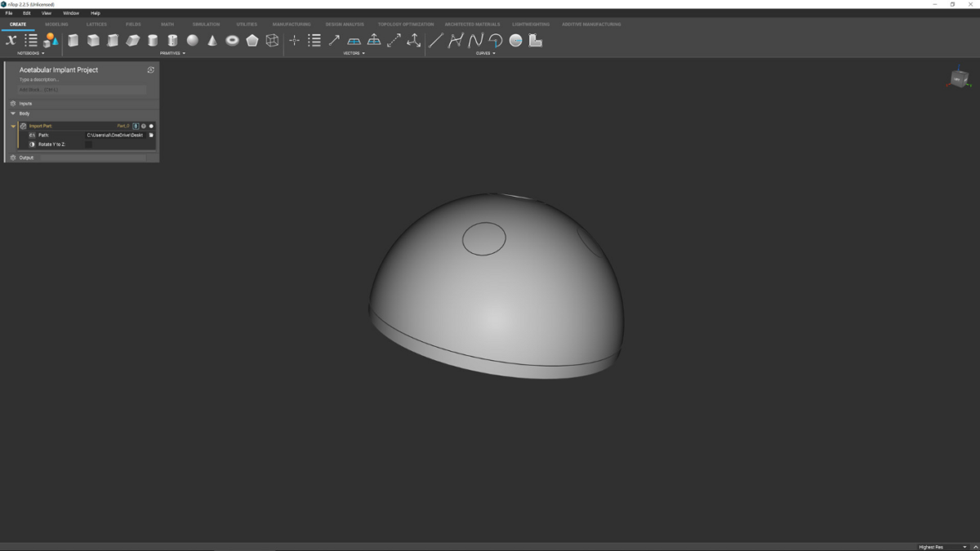This screenshot has width=980, height=551.
Task: Open the variable notebook icon under Notebooks
Action: pyautogui.click(x=11, y=39)
